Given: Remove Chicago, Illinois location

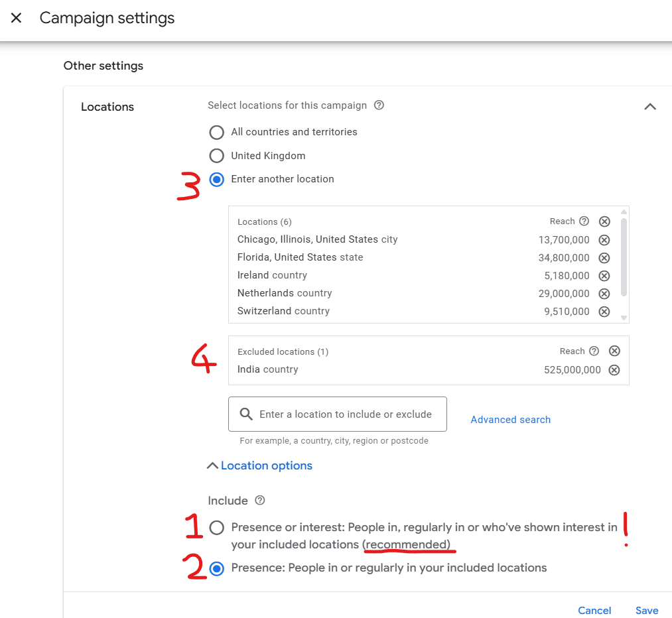Looking at the screenshot, I should (604, 240).
